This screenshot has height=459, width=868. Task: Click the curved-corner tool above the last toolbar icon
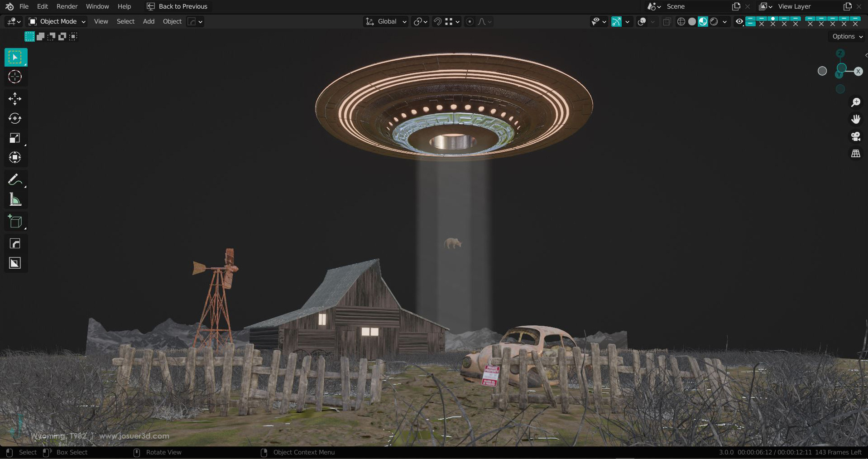(15, 244)
